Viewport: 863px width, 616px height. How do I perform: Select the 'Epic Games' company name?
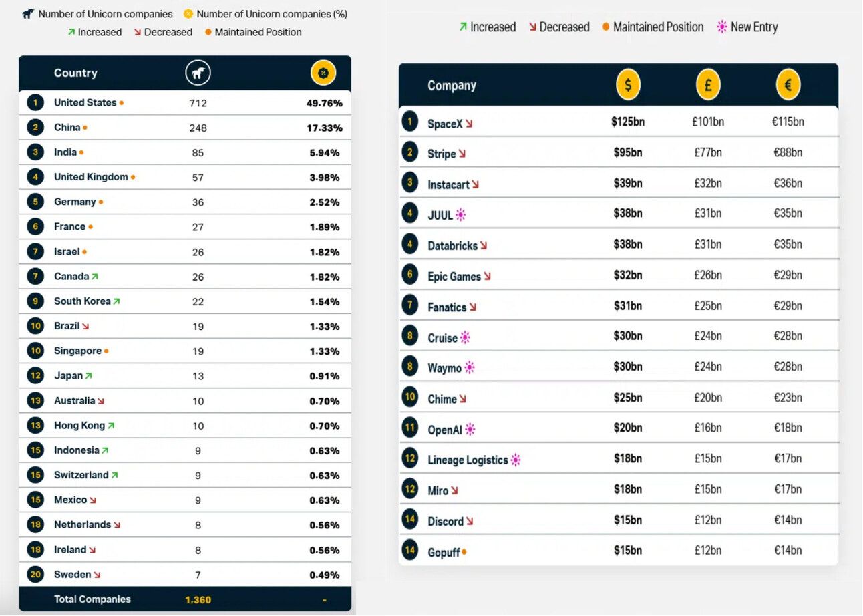tap(454, 277)
